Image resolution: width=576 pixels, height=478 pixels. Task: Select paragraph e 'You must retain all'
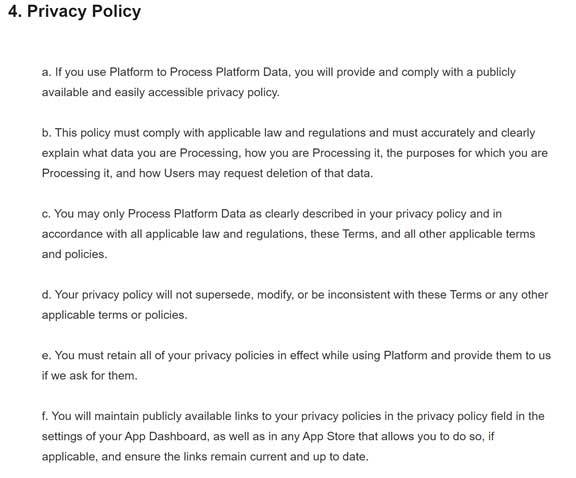(296, 366)
